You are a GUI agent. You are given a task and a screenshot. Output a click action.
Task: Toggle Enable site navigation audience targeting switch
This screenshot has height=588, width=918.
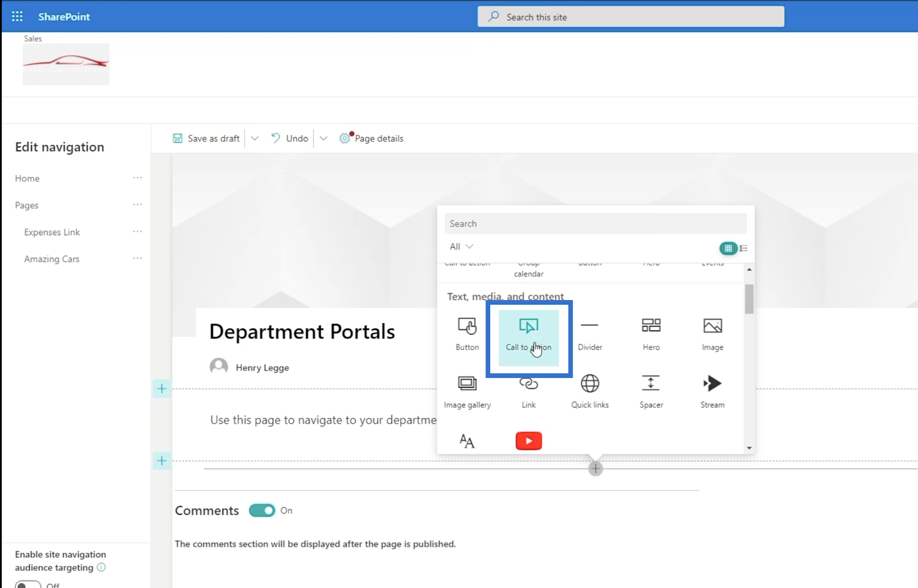(x=28, y=585)
